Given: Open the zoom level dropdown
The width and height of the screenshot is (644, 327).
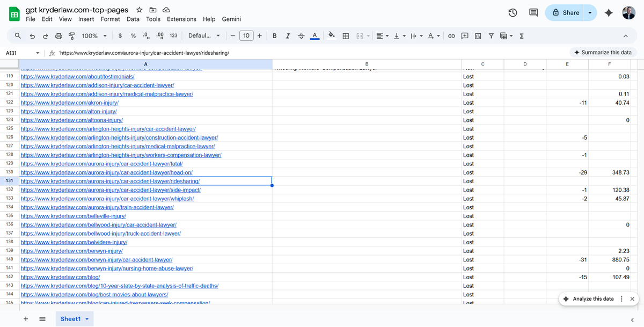Looking at the screenshot, I should point(94,36).
